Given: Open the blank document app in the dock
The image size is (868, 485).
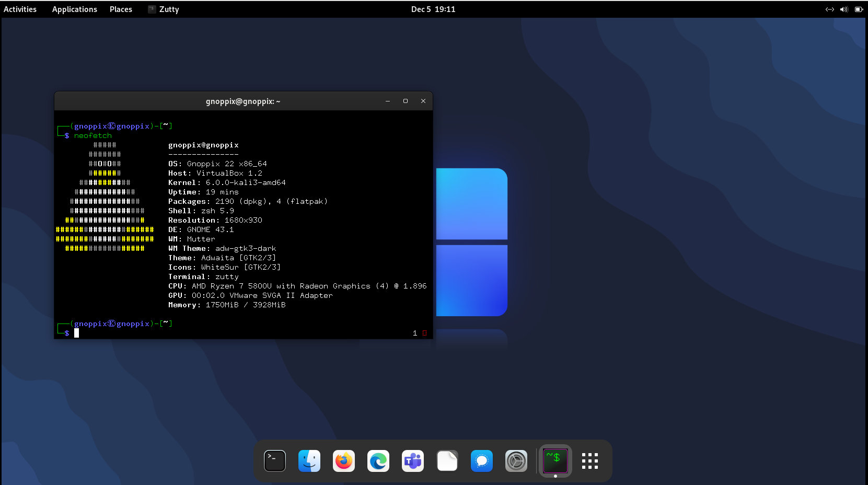Looking at the screenshot, I should tap(447, 461).
